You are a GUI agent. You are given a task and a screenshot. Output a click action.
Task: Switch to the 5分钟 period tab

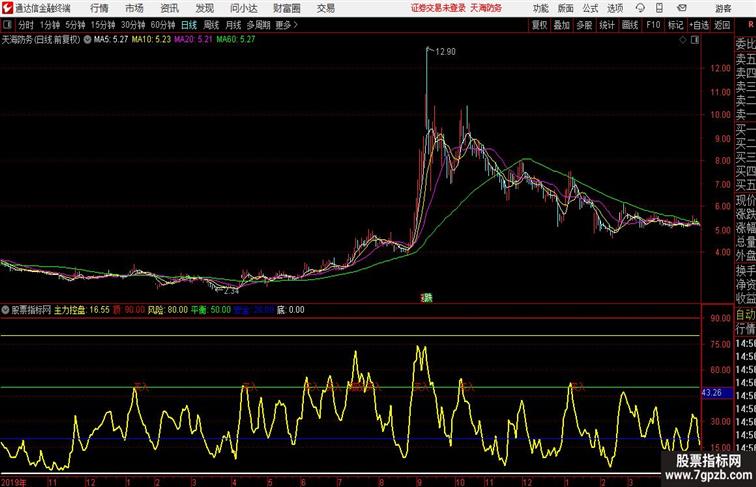click(x=75, y=25)
